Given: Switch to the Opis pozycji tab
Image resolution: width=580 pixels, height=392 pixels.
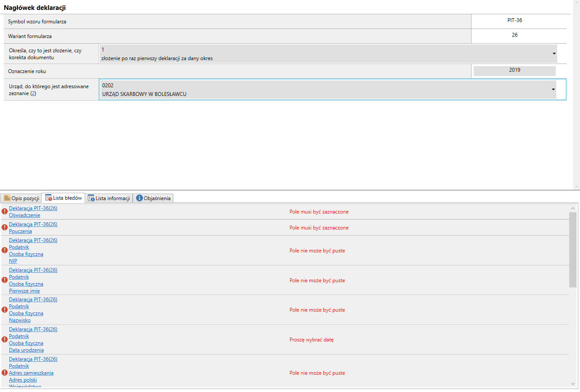Looking at the screenshot, I should [x=21, y=198].
